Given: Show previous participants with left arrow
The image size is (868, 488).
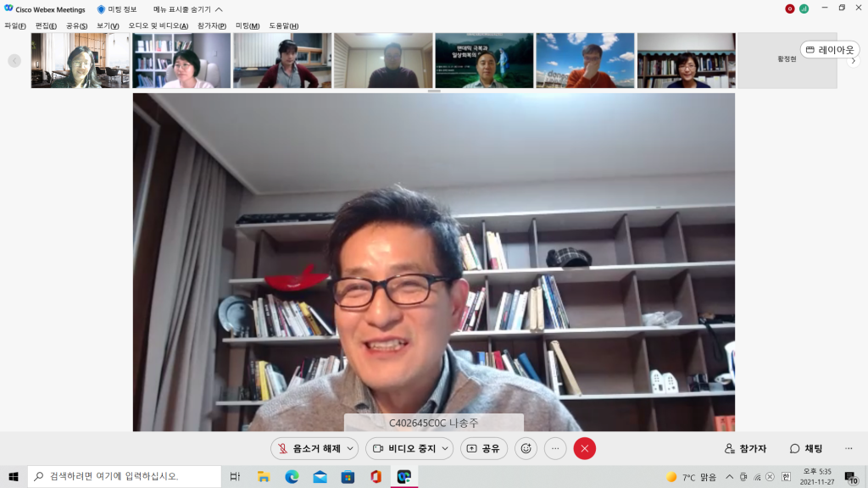Looking at the screenshot, I should click(14, 60).
